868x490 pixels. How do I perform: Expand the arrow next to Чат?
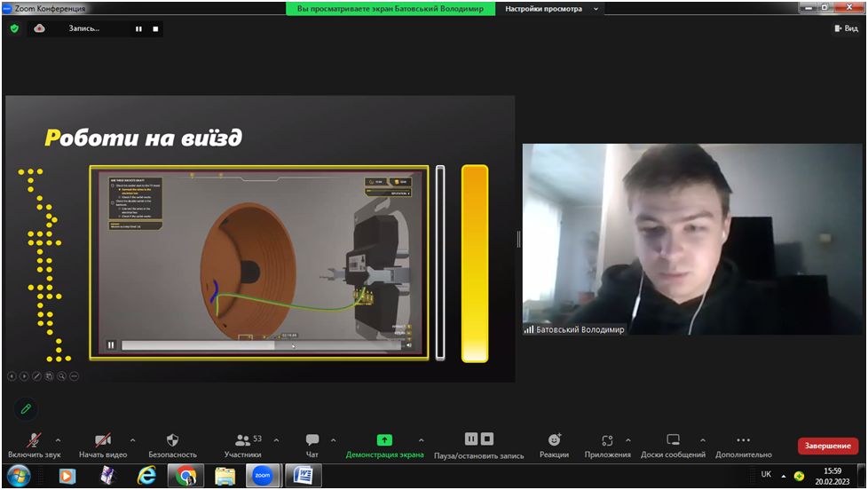click(x=333, y=440)
